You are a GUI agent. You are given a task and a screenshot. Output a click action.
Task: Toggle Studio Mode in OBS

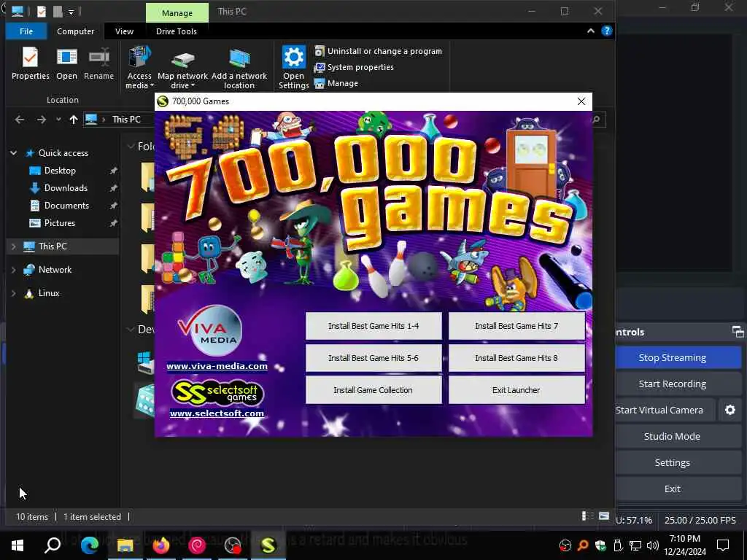(x=672, y=436)
